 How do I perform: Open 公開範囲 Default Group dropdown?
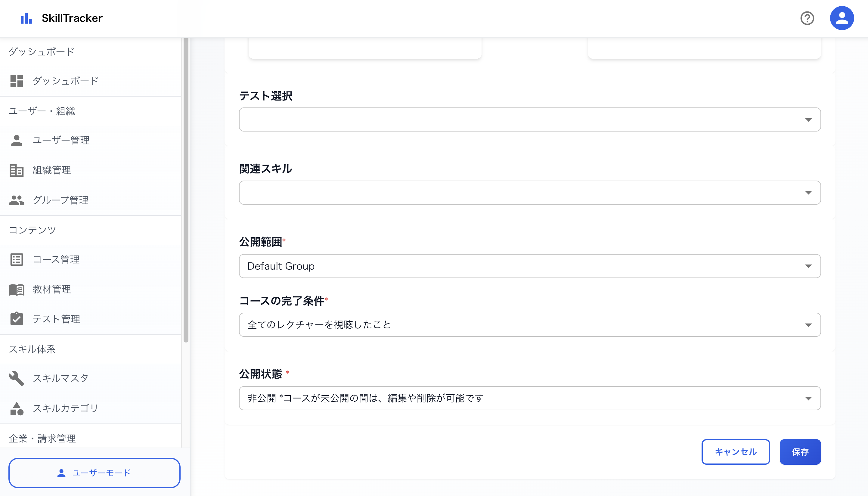529,266
